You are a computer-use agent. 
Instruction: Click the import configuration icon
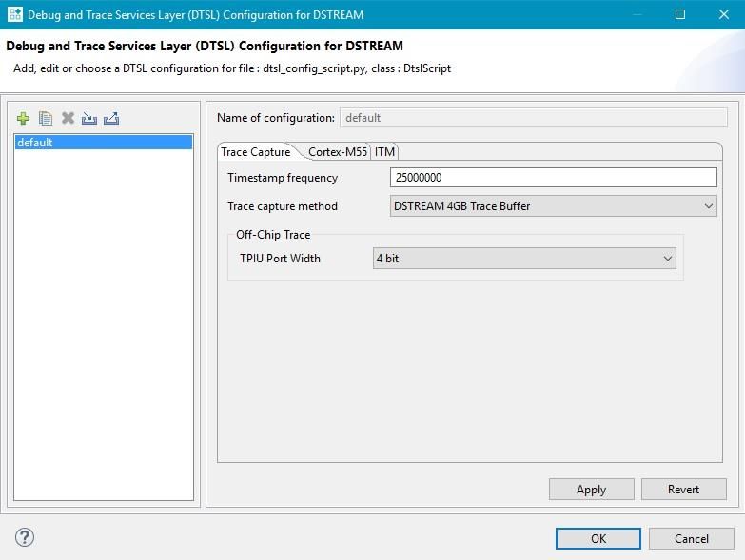click(x=88, y=118)
